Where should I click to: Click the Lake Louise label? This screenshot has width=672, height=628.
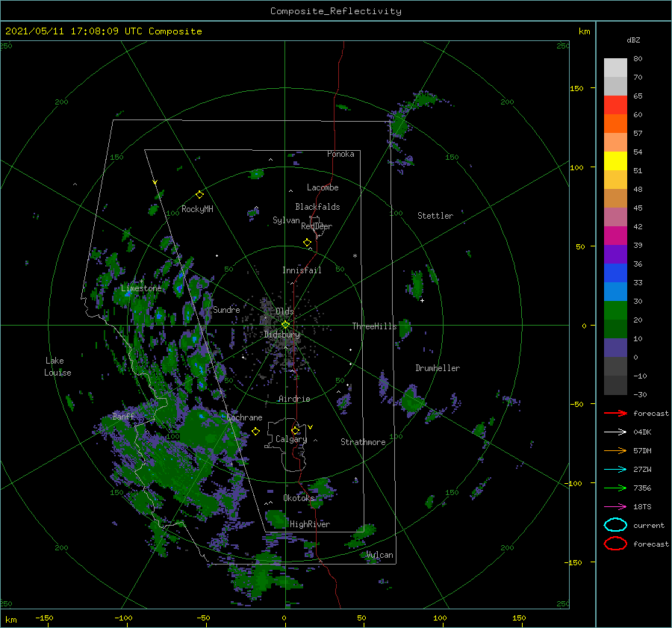(57, 367)
